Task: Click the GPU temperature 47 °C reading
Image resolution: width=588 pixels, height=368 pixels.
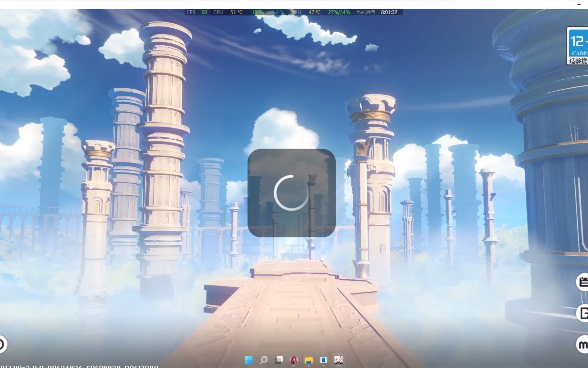Action: click(x=314, y=12)
